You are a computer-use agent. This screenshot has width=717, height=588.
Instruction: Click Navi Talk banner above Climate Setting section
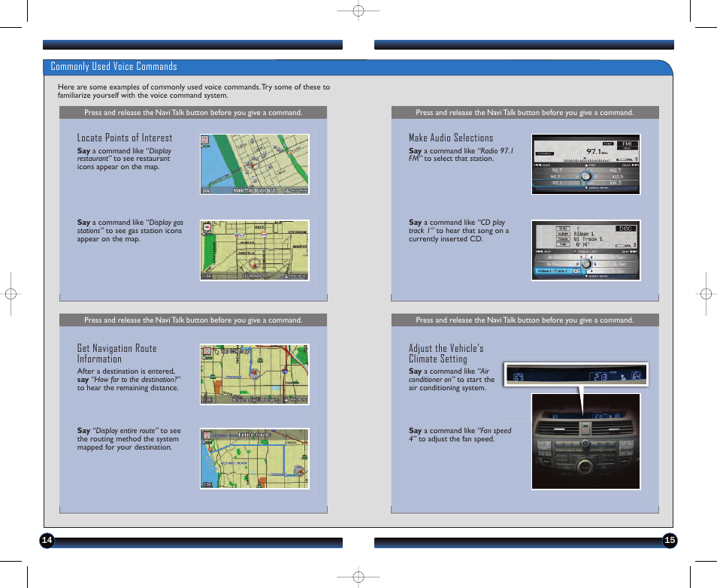pos(525,320)
